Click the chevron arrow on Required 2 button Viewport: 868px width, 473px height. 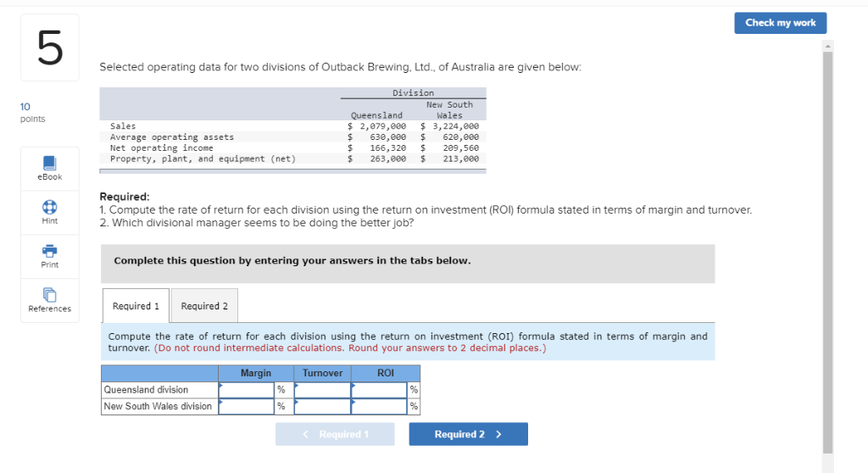(498, 434)
